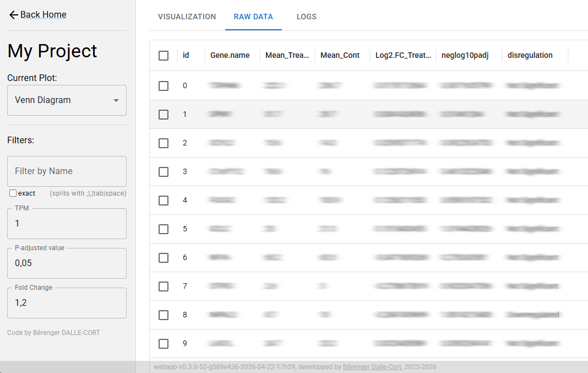Open the Logs tab

(x=306, y=17)
